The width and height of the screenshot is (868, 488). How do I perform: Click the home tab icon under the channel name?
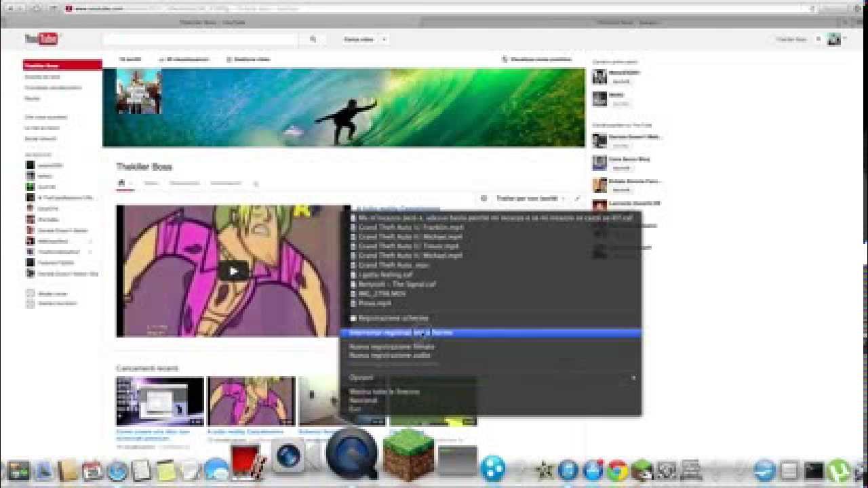point(121,183)
